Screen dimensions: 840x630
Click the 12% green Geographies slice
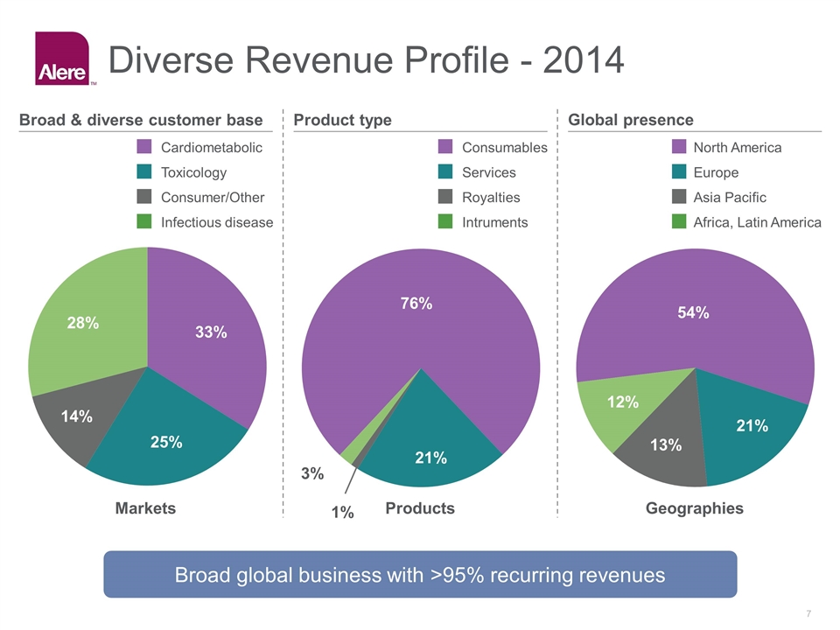(623, 402)
